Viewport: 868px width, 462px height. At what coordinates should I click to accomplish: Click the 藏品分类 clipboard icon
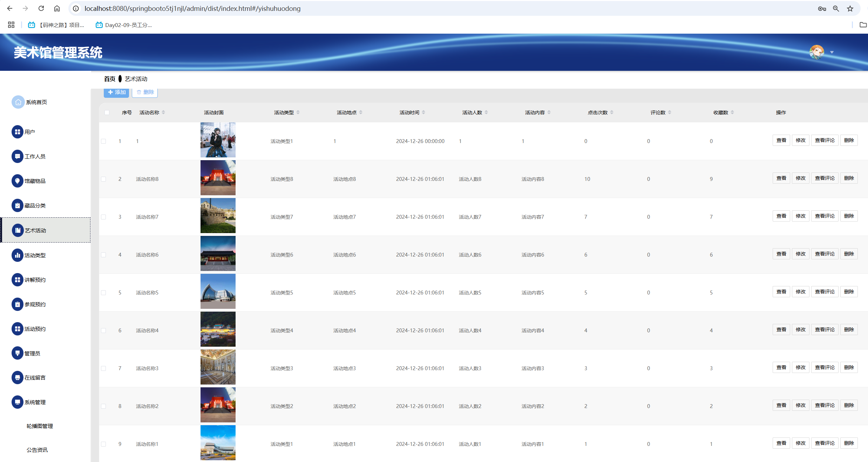(17, 205)
